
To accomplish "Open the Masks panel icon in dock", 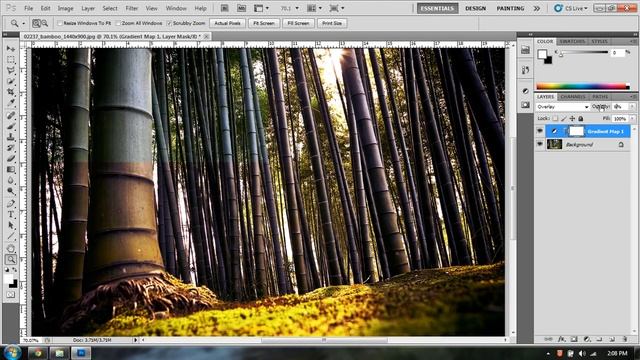I will coord(525,105).
